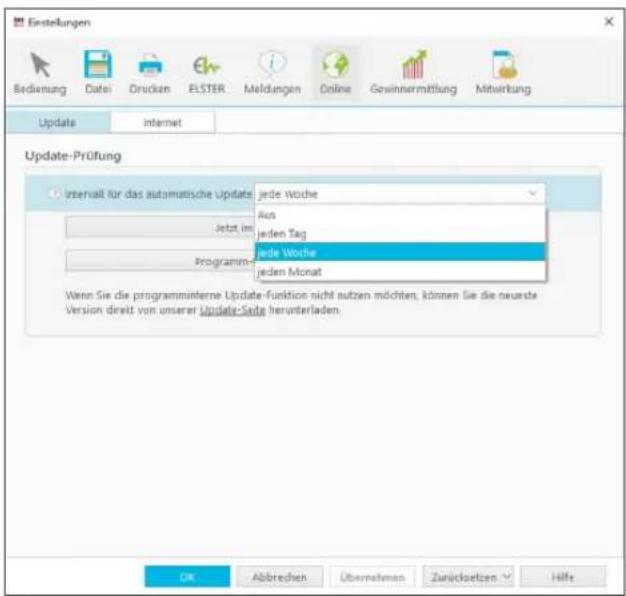This screenshot has width=626, height=596.
Task: Open the Mitwirkung settings category
Action: coord(503,73)
